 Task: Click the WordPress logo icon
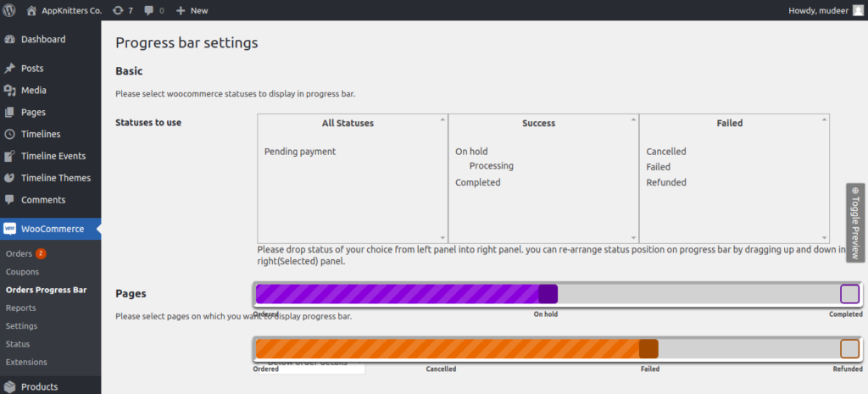10,10
